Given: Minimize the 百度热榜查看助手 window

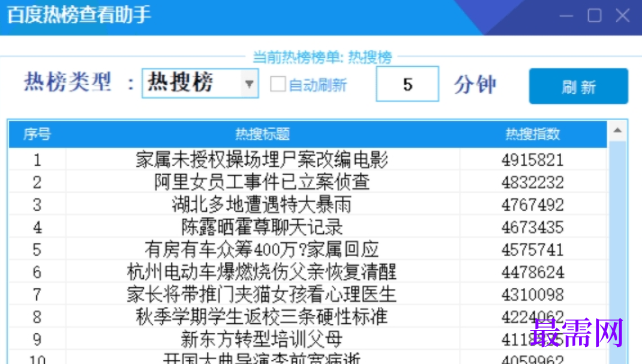Looking at the screenshot, I should (x=566, y=16).
